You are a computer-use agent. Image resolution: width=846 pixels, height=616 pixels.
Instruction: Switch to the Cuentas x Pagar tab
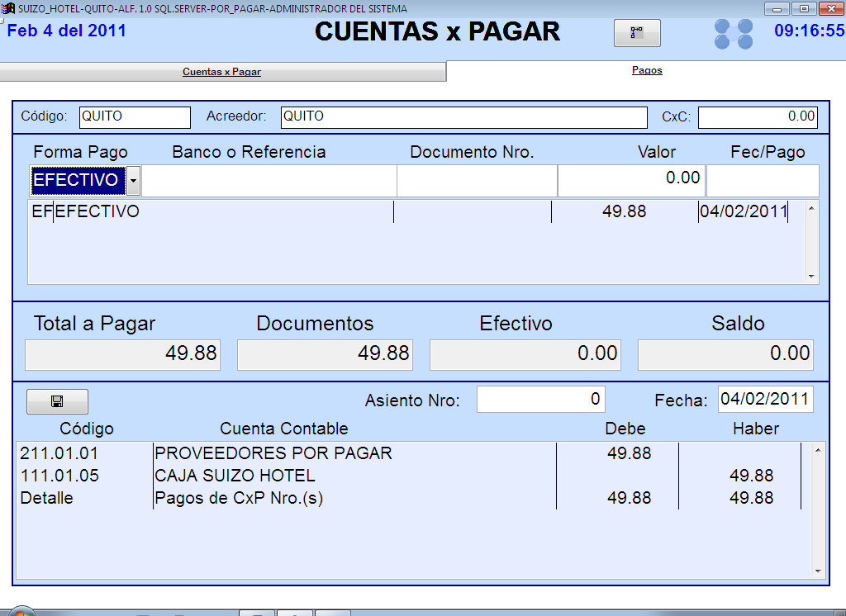coord(221,72)
